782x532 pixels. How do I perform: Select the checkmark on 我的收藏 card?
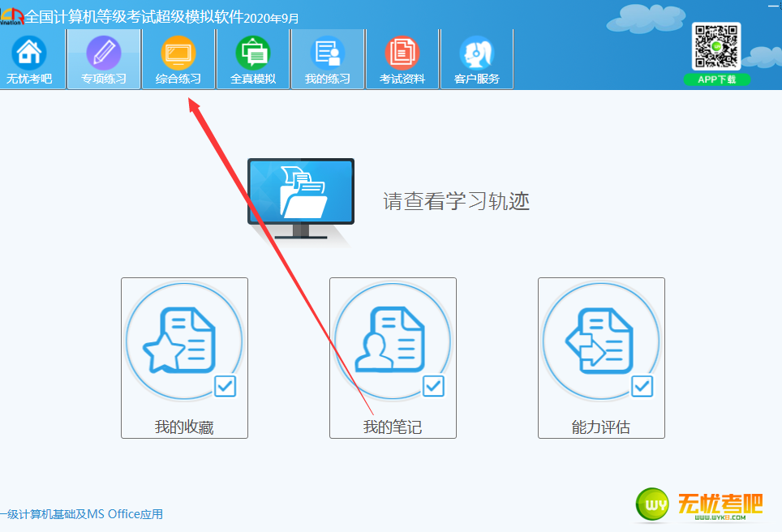[x=225, y=387]
